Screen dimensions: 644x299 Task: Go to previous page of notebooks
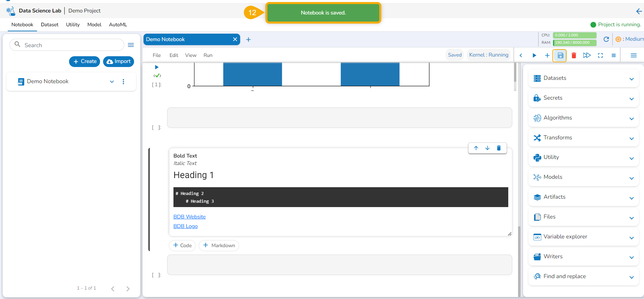113,289
